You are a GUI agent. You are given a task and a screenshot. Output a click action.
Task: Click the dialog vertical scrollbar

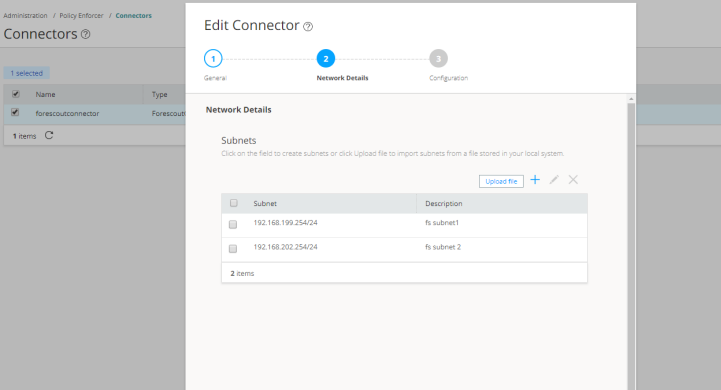(x=631, y=246)
